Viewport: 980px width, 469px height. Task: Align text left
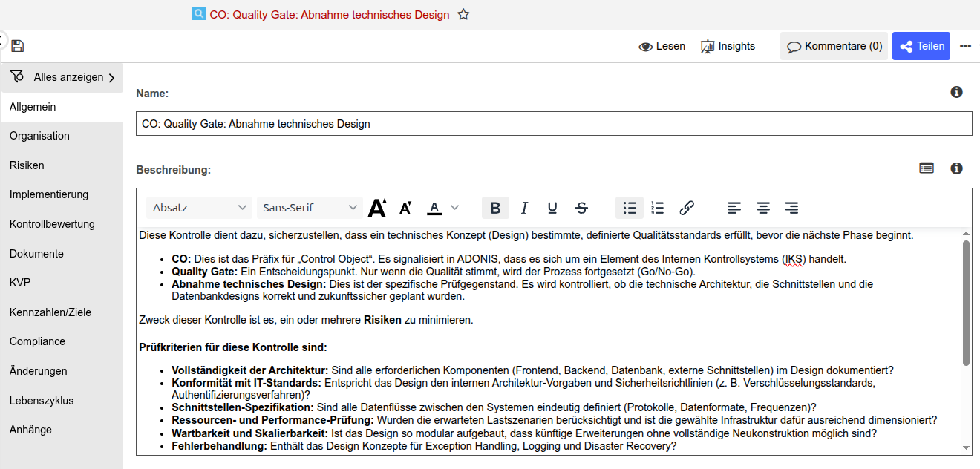(x=734, y=208)
